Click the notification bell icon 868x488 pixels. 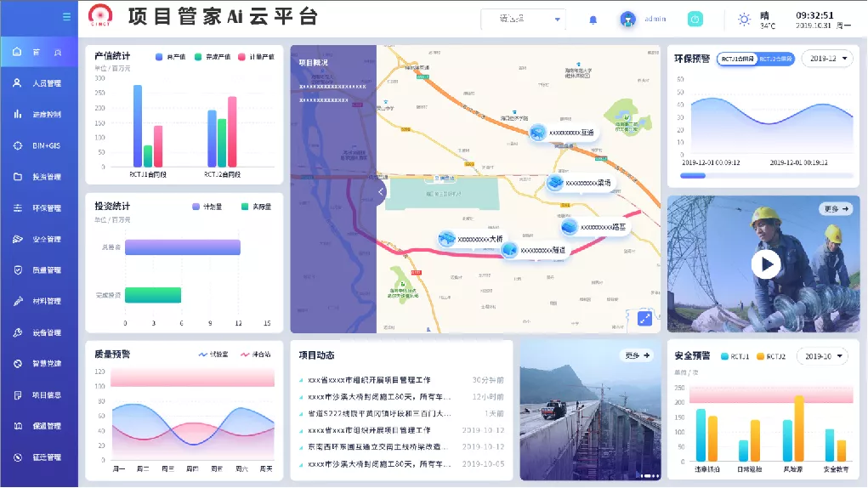(593, 20)
